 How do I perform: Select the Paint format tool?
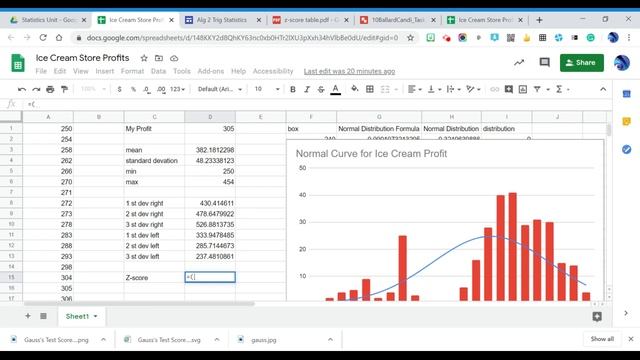pos(64,89)
